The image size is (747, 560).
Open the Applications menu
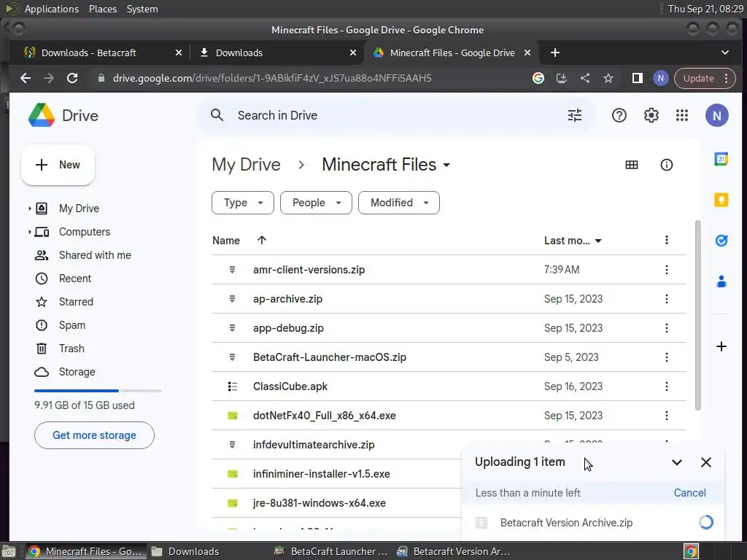pos(52,9)
